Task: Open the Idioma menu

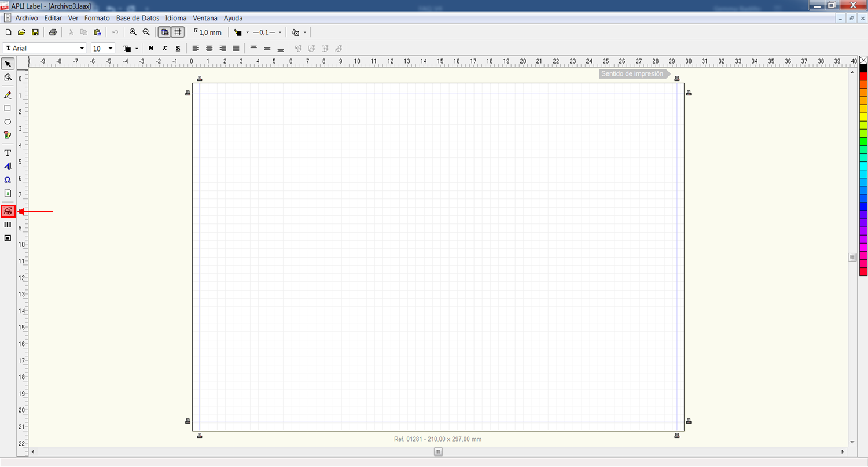Action: (176, 18)
